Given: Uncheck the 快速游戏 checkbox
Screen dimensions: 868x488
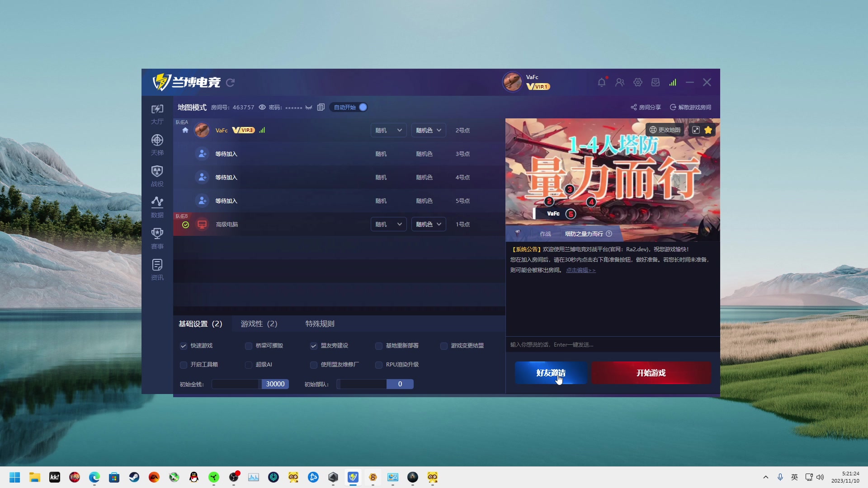Looking at the screenshot, I should coord(184,346).
